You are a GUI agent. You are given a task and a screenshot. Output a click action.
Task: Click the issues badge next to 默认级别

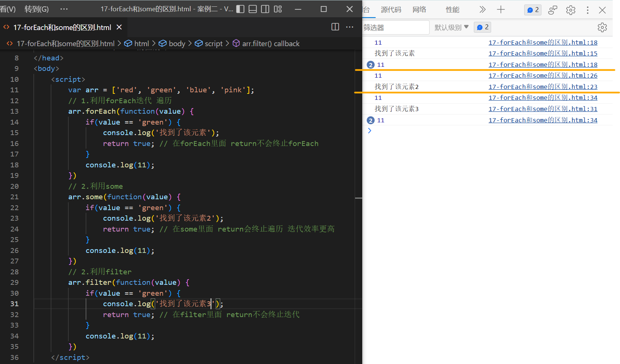(482, 27)
